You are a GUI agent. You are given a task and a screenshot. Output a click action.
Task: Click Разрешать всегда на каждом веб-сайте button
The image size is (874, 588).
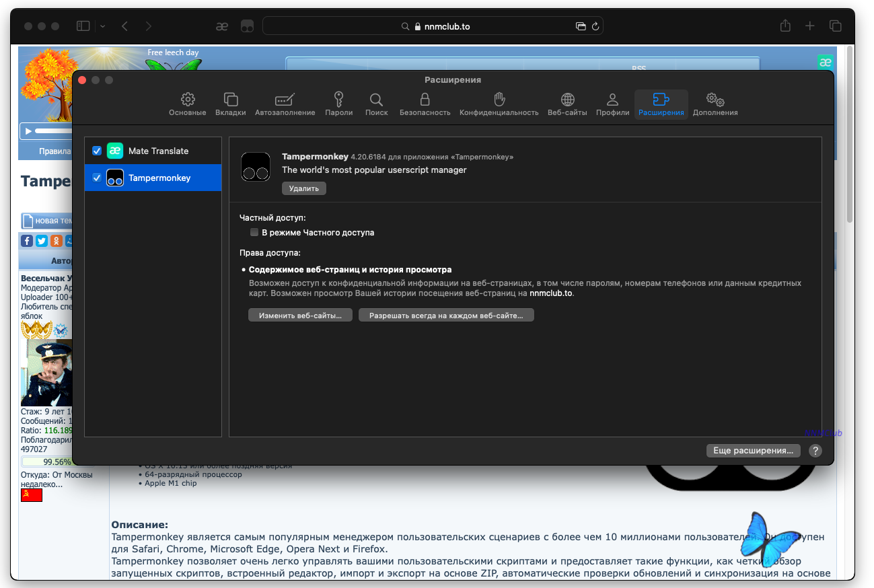[x=446, y=316]
